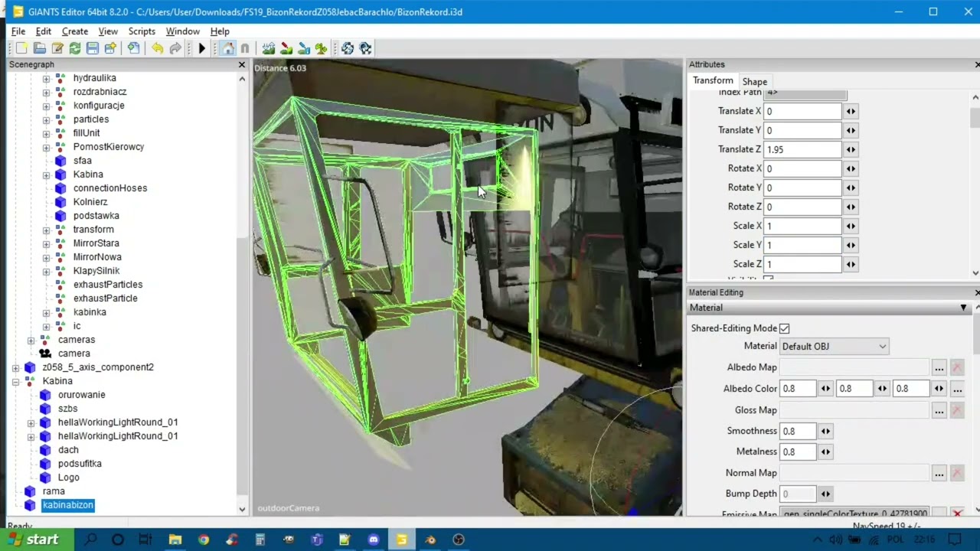
Task: Click the Redo gray arrow icon
Action: pos(175,48)
